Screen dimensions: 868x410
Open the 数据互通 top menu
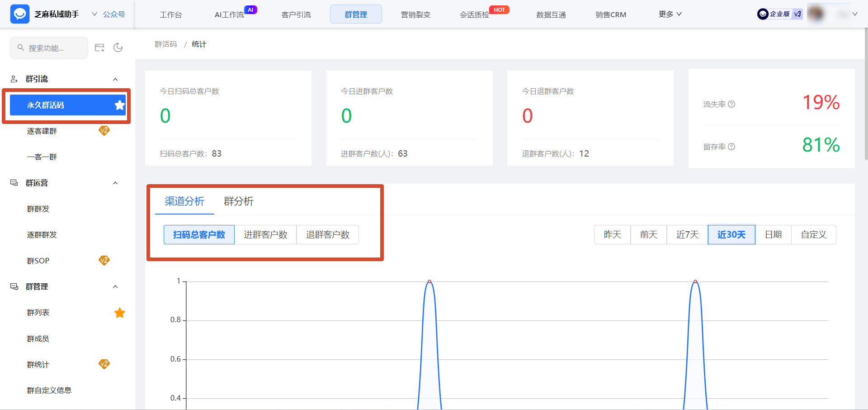click(551, 14)
